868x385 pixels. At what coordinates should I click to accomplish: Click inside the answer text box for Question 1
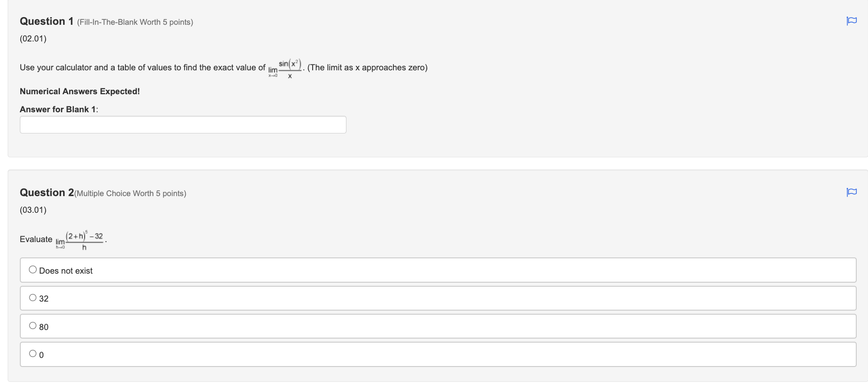tap(182, 124)
